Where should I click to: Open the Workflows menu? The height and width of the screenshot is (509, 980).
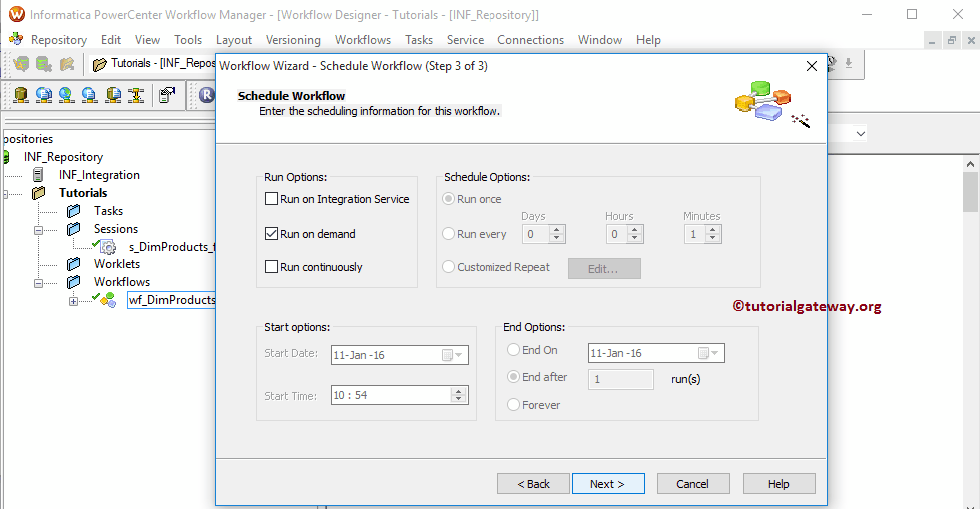tap(363, 39)
